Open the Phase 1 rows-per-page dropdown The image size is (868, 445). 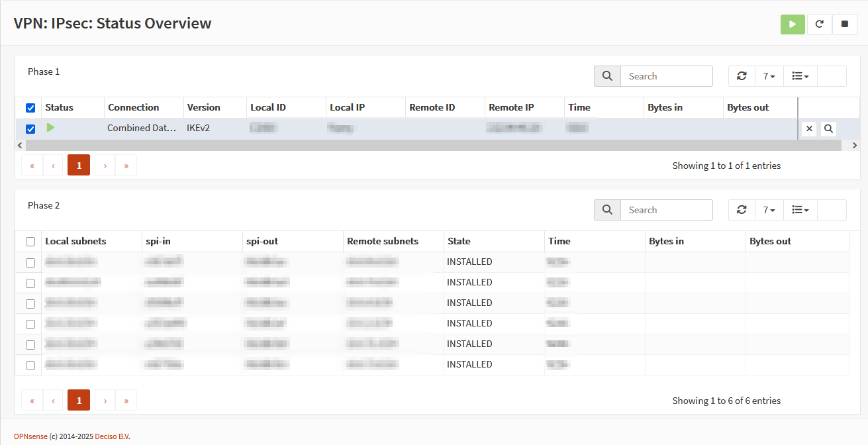click(769, 76)
